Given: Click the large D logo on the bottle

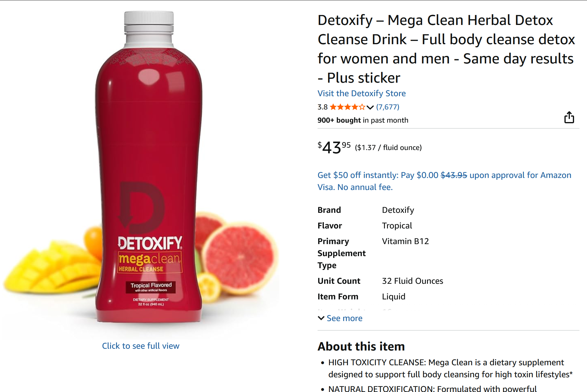Looking at the screenshot, I should [141, 207].
